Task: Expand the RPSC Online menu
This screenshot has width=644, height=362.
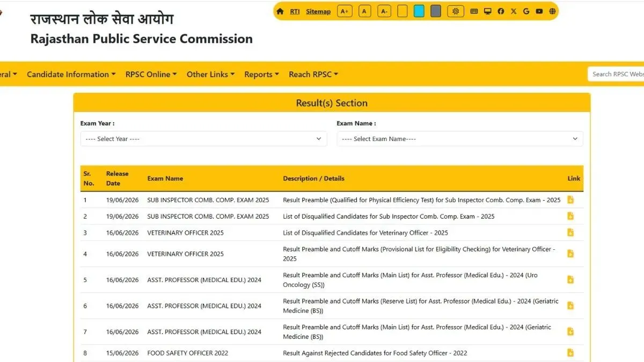Action: pos(151,75)
